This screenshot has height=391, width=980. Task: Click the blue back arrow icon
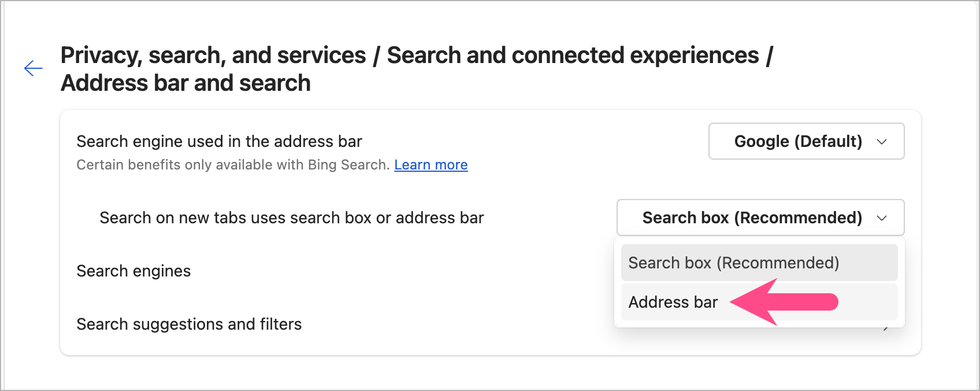coord(33,68)
